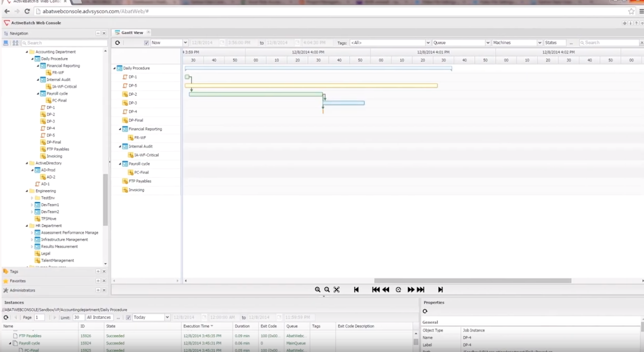Toggle the Today filter checkbox in Instances

click(x=128, y=317)
